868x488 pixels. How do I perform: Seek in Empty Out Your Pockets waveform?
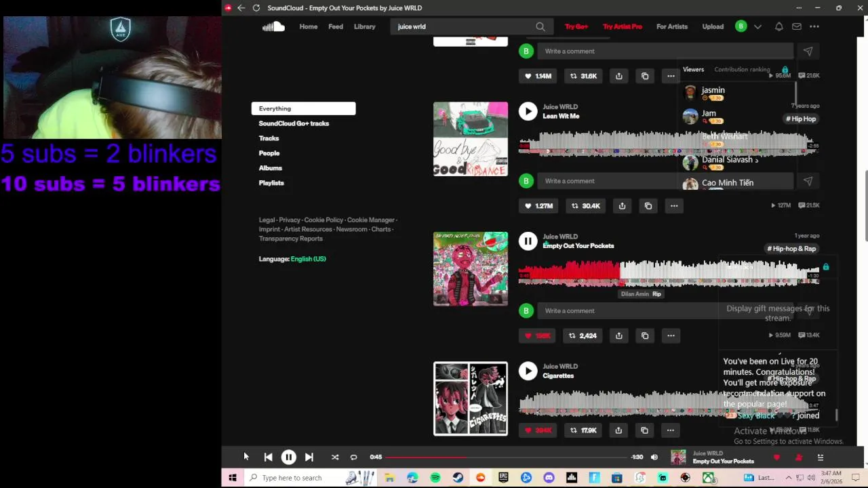[669, 273]
